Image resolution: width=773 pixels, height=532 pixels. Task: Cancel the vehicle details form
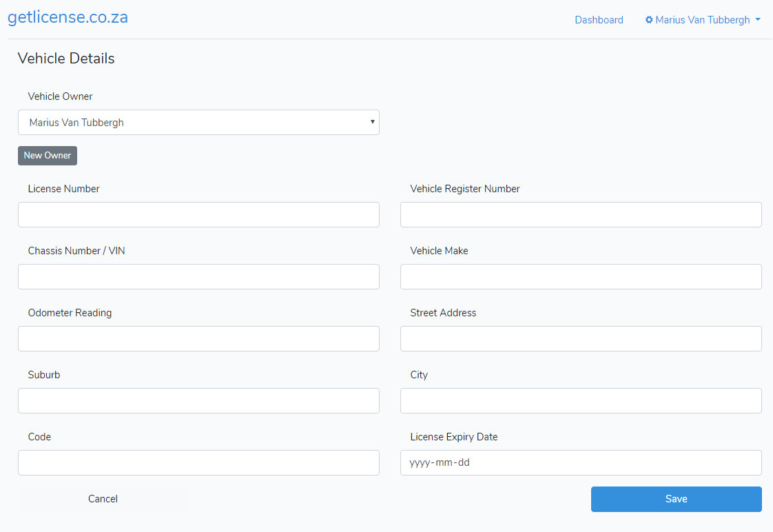coord(103,499)
